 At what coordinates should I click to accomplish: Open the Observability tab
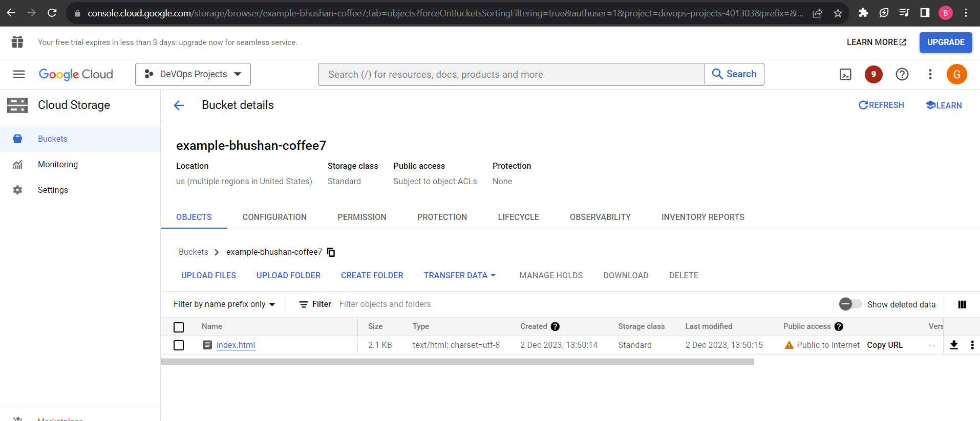[x=600, y=217]
